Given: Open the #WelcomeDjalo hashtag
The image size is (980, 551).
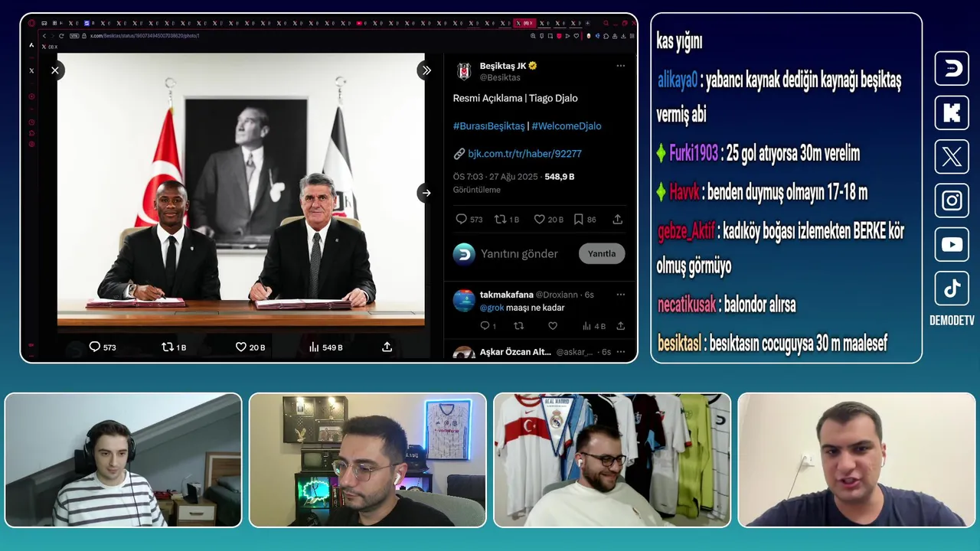Looking at the screenshot, I should click(x=567, y=126).
